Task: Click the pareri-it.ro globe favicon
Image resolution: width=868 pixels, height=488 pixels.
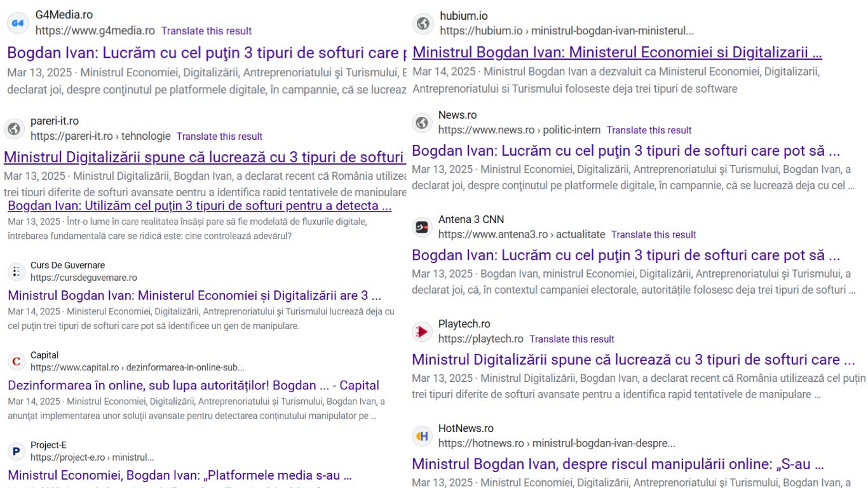Action: [14, 129]
